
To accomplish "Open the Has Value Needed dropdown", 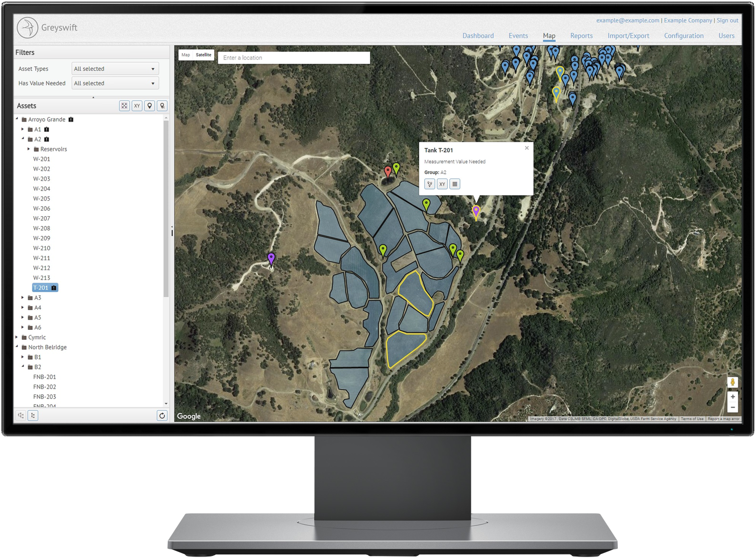I will [115, 83].
